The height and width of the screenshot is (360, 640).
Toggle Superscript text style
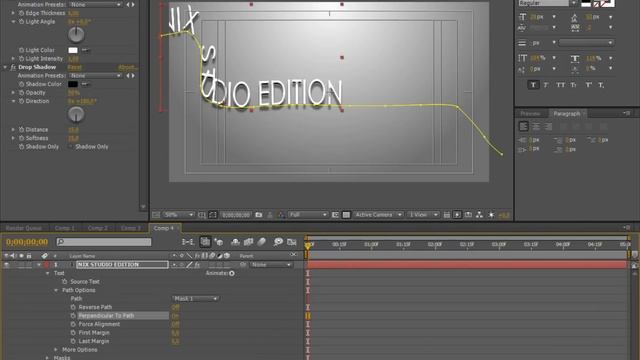(x=589, y=85)
